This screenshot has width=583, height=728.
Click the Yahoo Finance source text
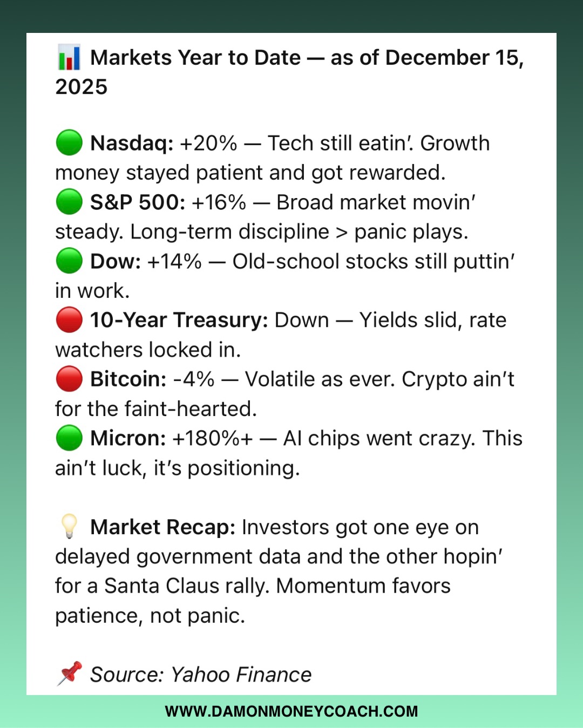241,675
